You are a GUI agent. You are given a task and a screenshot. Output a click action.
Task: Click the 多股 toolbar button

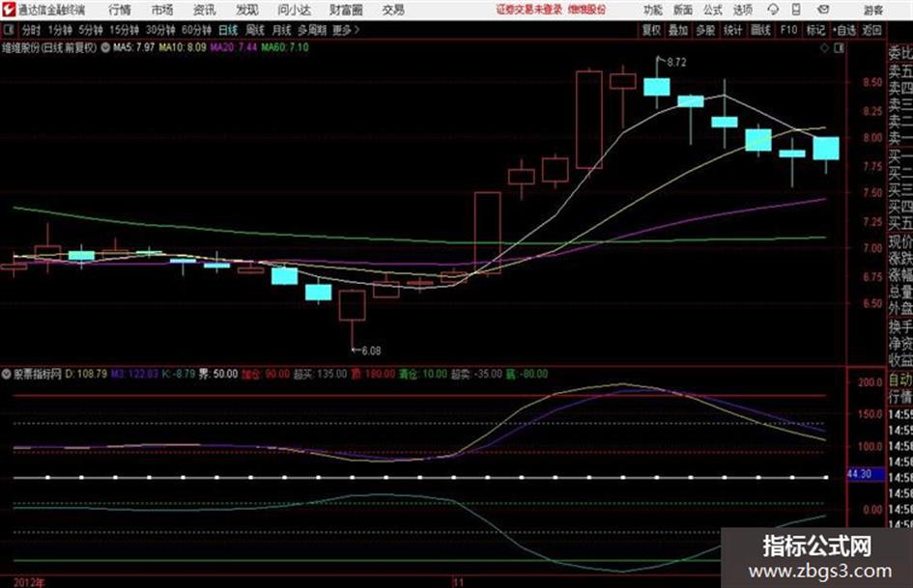point(705,30)
